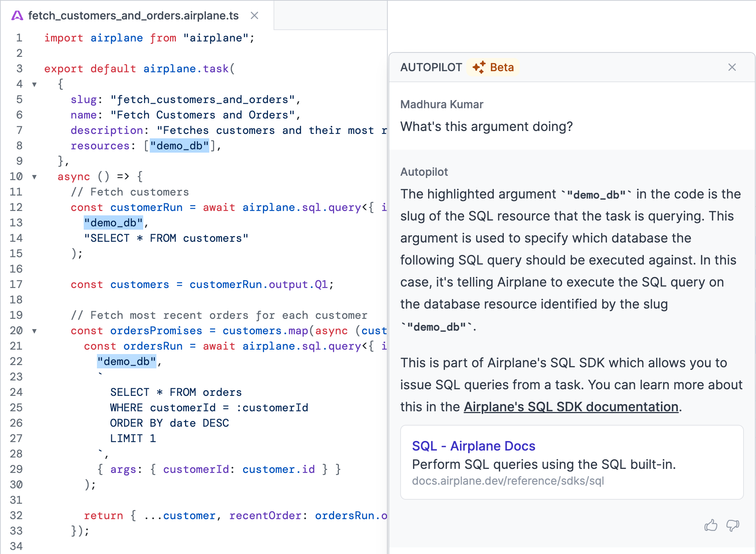Click 'ORDER BY date DESC' line
Image resolution: width=756 pixels, height=554 pixels.
pyautogui.click(x=170, y=423)
